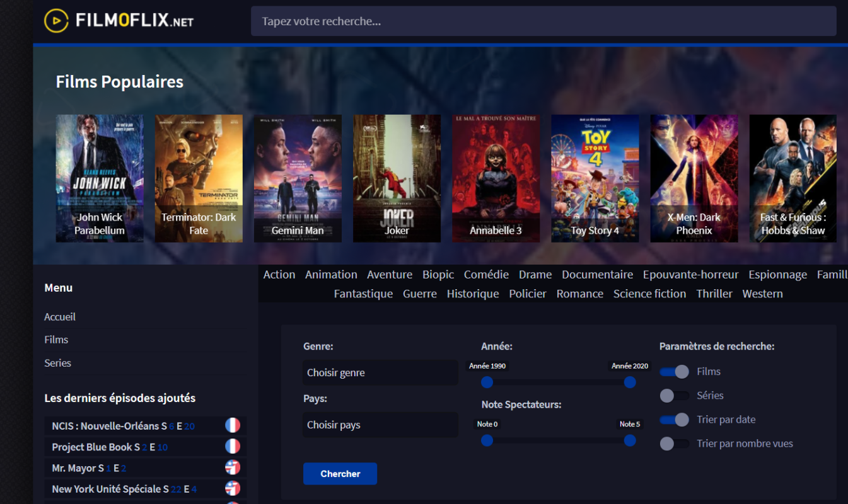Enable the Séries search switch
848x504 pixels.
click(x=675, y=396)
